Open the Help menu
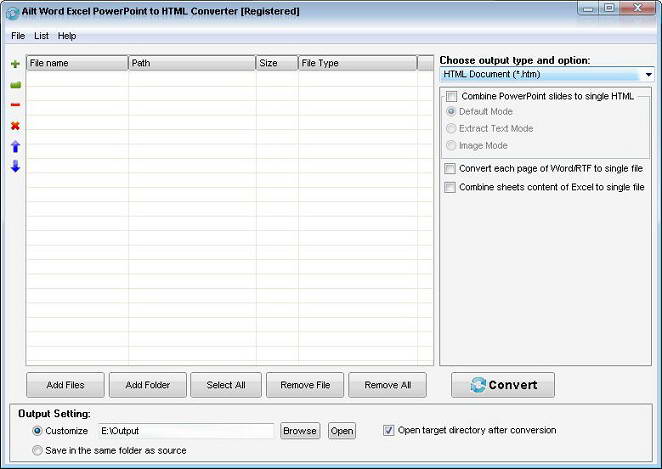 click(67, 36)
